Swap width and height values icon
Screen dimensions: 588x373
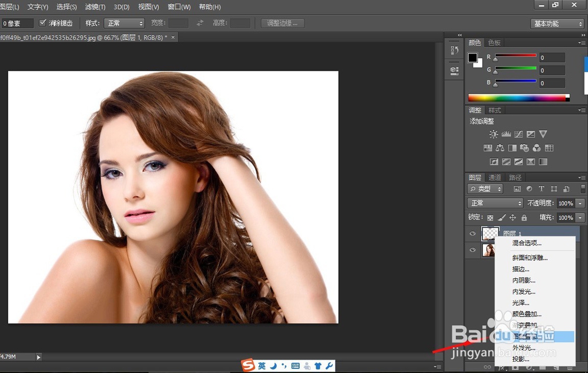(x=200, y=24)
